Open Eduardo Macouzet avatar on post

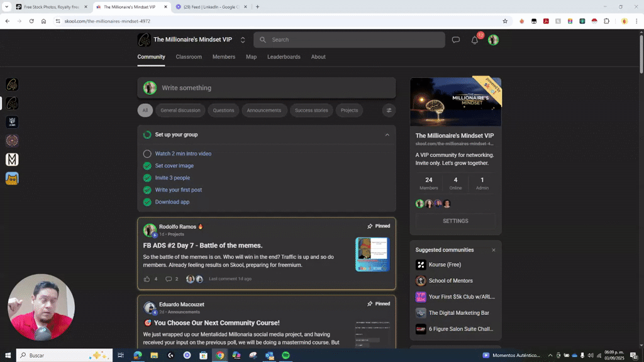(x=150, y=307)
